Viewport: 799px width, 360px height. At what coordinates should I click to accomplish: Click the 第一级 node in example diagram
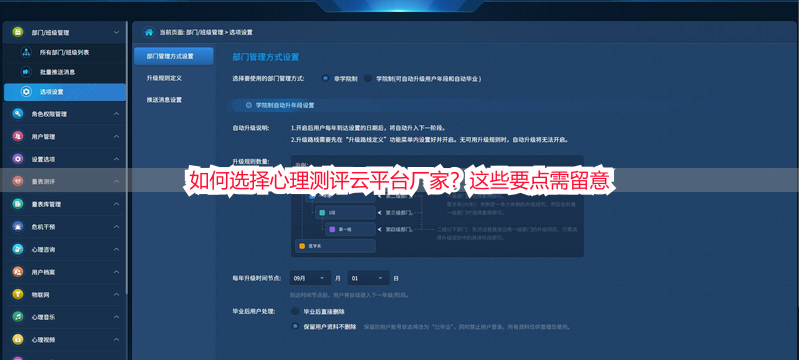point(350,229)
